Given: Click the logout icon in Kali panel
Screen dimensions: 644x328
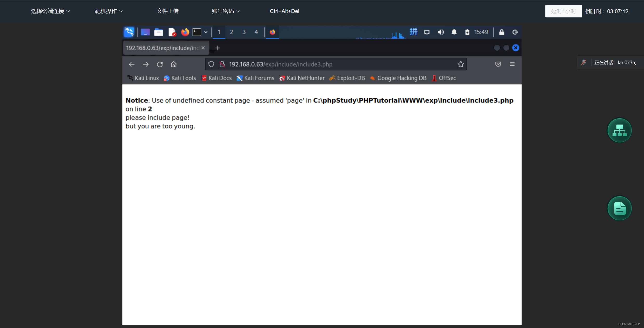Looking at the screenshot, I should (515, 32).
